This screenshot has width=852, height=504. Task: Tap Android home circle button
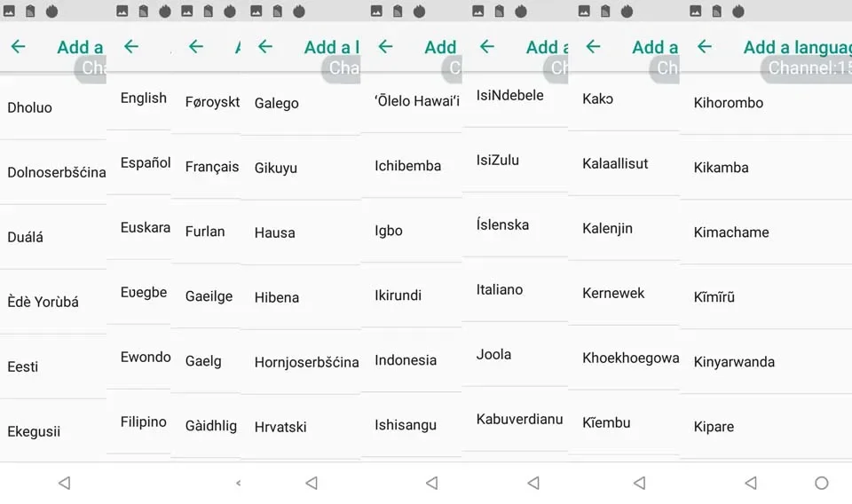click(x=822, y=483)
